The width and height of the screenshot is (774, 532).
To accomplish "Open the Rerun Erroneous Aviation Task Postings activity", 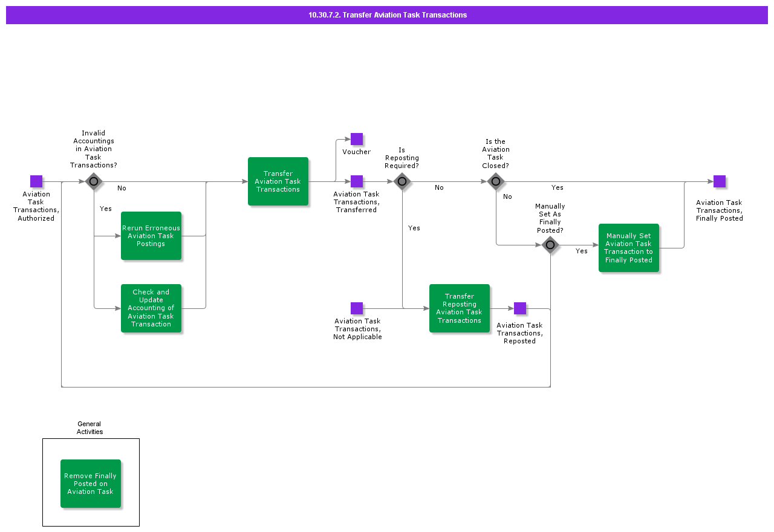I will (151, 236).
